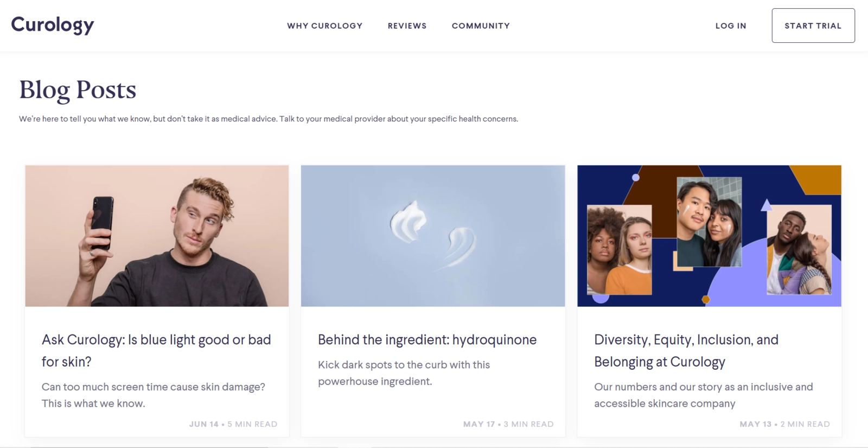This screenshot has height=448, width=868.
Task: Click the medical advice disclaimer text
Action: [x=269, y=118]
